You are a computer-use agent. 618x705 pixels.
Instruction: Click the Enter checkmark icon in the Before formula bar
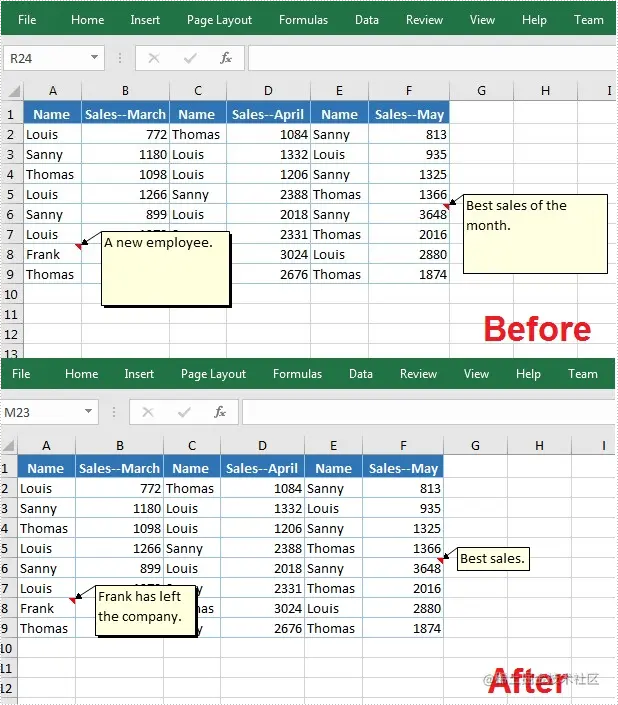190,58
